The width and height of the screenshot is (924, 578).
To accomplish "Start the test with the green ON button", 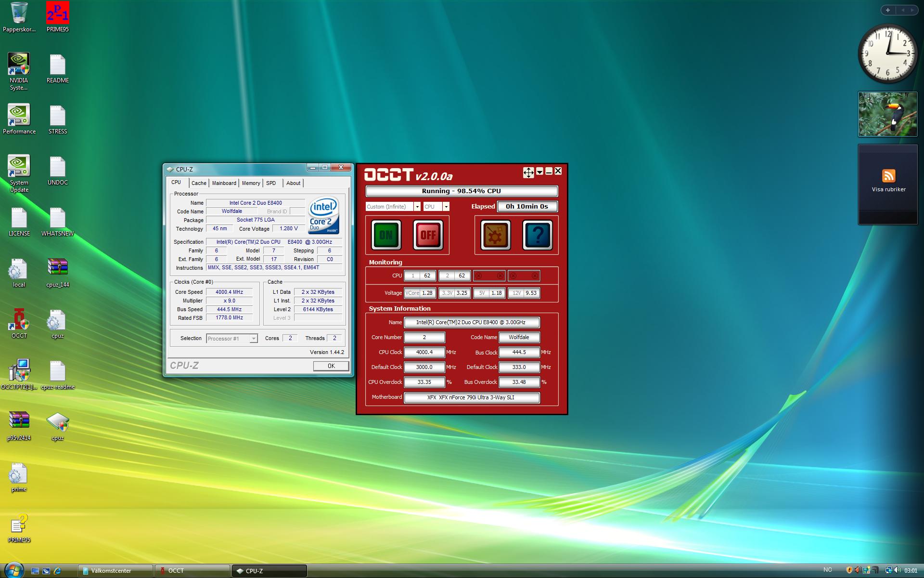I will click(386, 235).
